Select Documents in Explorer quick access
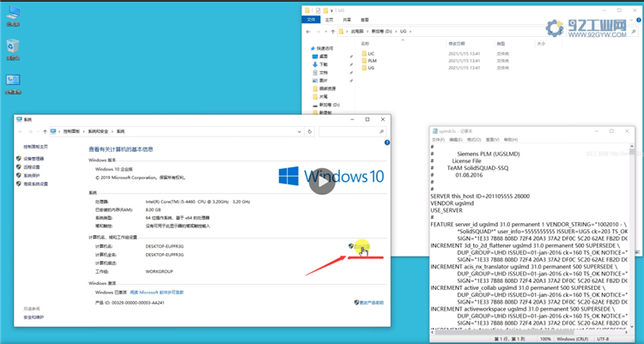 click(x=320, y=73)
